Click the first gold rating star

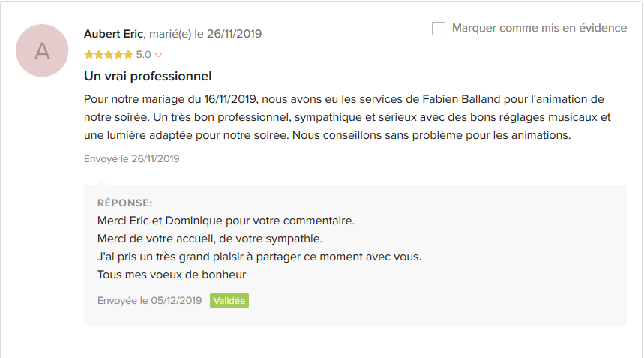click(88, 55)
